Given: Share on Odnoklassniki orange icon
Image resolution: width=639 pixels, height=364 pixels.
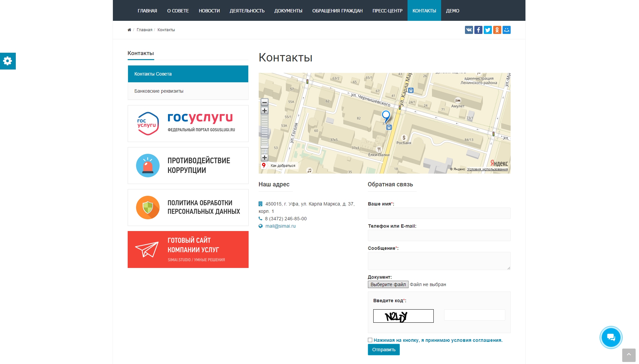Looking at the screenshot, I should [x=497, y=30].
